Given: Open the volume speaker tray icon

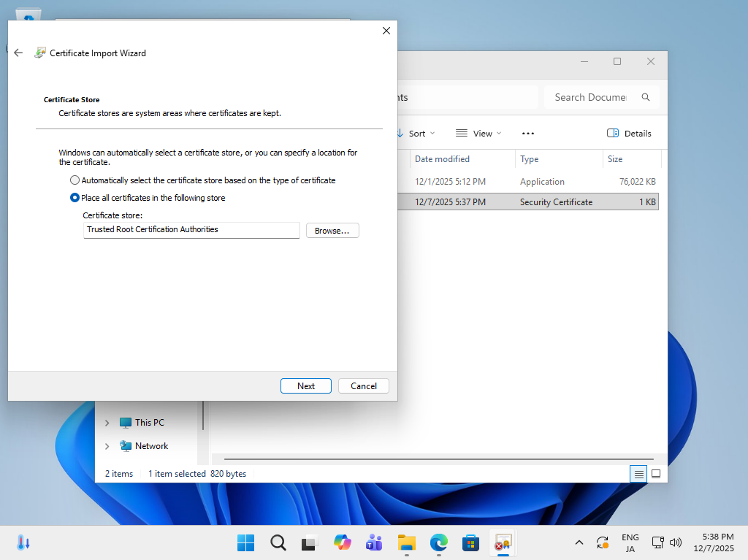Looking at the screenshot, I should coord(676,542).
